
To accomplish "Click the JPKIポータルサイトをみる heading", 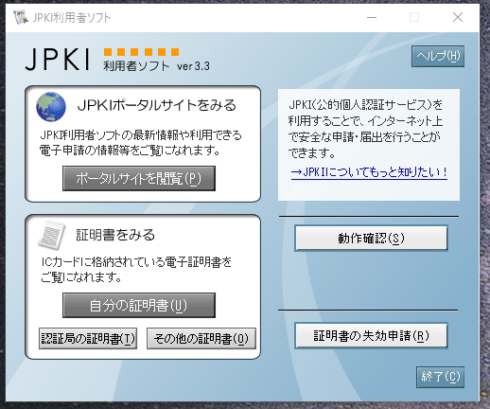I will coord(156,105).
